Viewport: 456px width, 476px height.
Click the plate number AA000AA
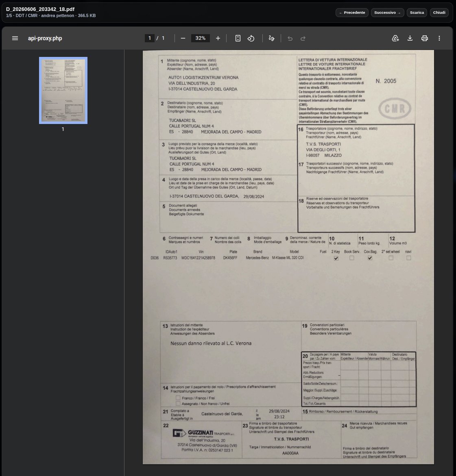coord(290,453)
